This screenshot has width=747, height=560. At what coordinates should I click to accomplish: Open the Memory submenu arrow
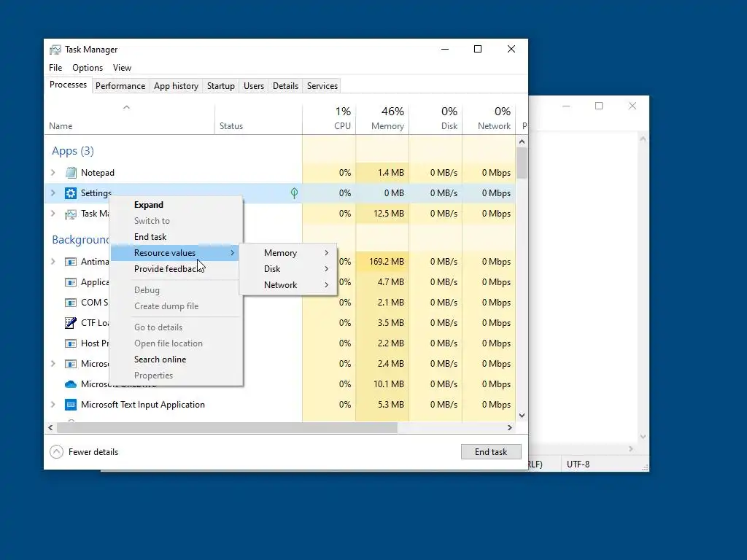(326, 253)
